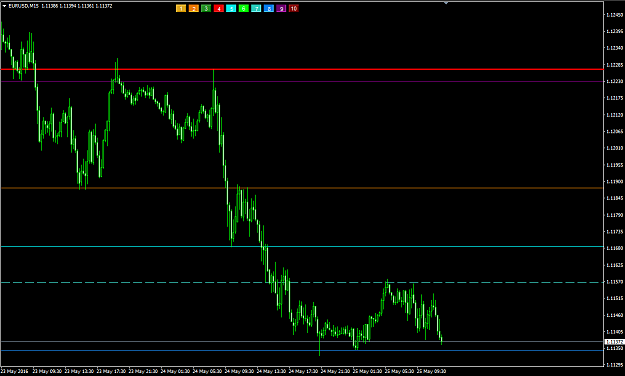Click the 24 May 17:30 time label
Image resolution: width=625 pixels, height=376 pixels.
tap(303, 371)
